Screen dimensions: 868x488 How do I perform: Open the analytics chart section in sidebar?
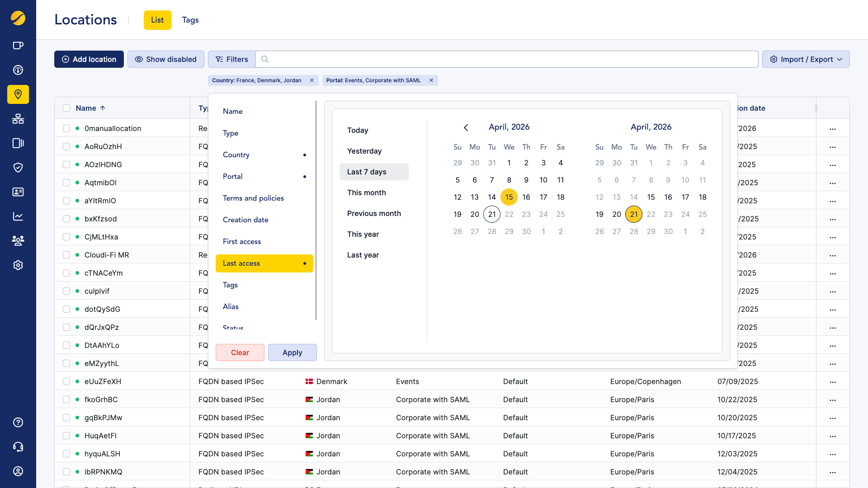pyautogui.click(x=18, y=216)
